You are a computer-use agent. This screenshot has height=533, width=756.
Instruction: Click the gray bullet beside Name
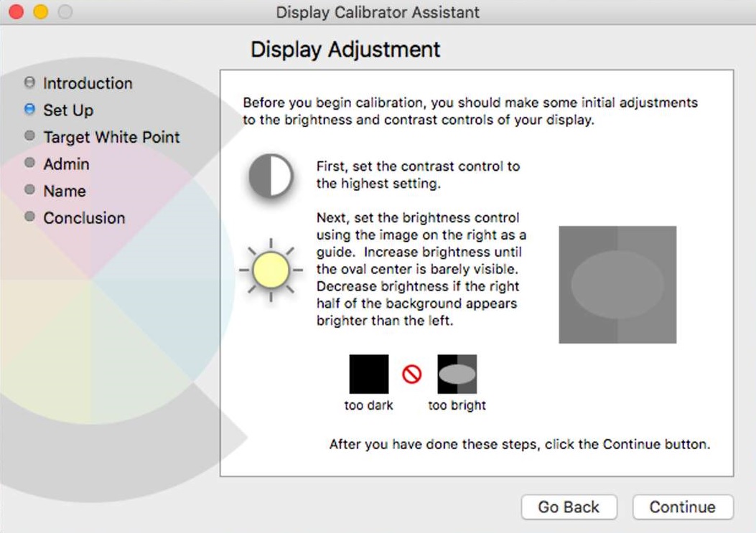pyautogui.click(x=29, y=189)
